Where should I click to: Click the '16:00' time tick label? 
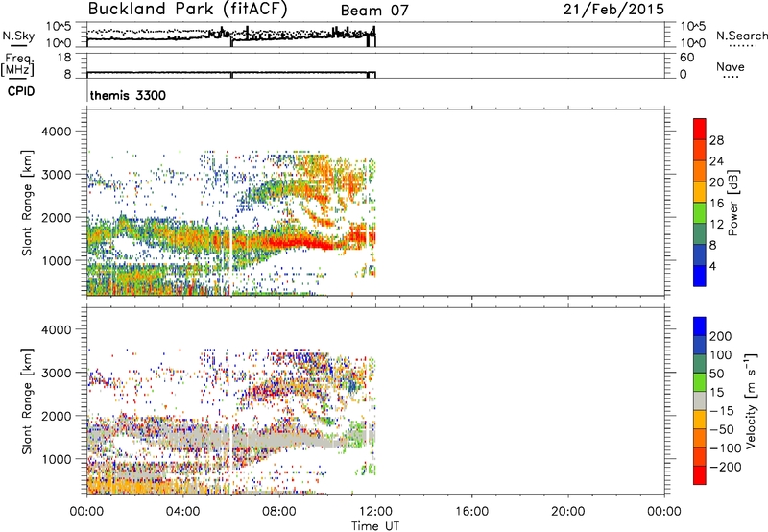coord(471,512)
